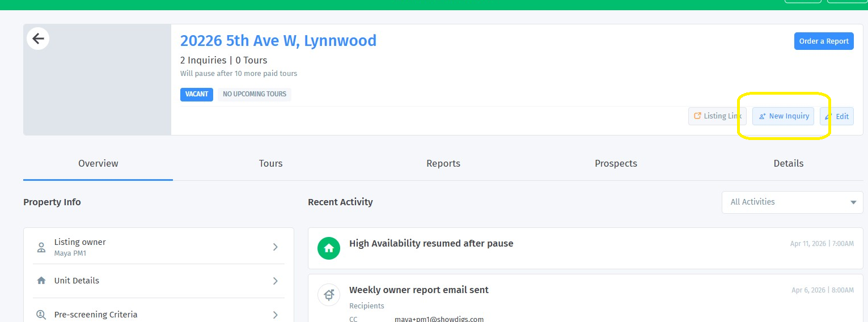Click the Pre-screening Criteria search icon
Image resolution: width=868 pixels, height=322 pixels.
(x=41, y=315)
